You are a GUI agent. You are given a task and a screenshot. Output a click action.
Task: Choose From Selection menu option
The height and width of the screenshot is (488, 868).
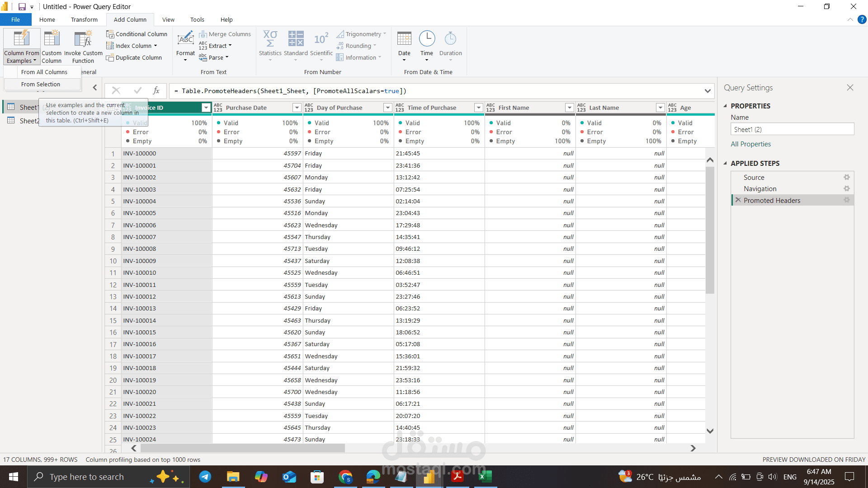click(x=41, y=84)
